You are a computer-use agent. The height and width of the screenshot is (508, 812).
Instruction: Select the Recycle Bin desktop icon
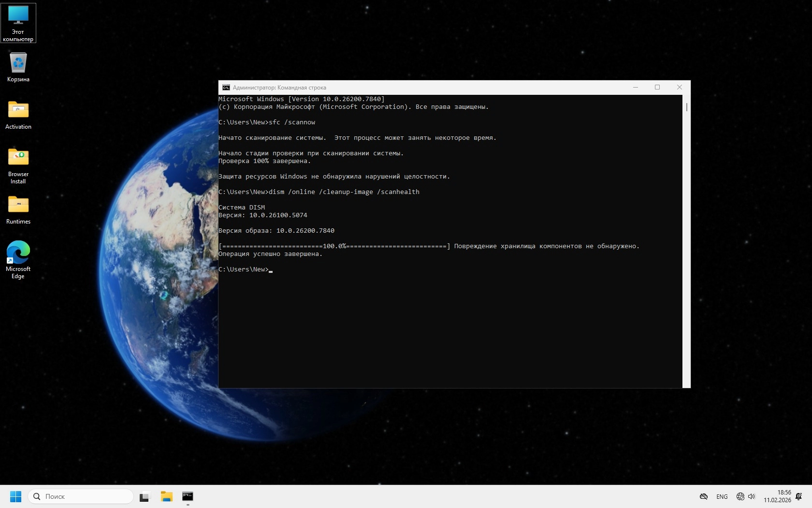18,67
